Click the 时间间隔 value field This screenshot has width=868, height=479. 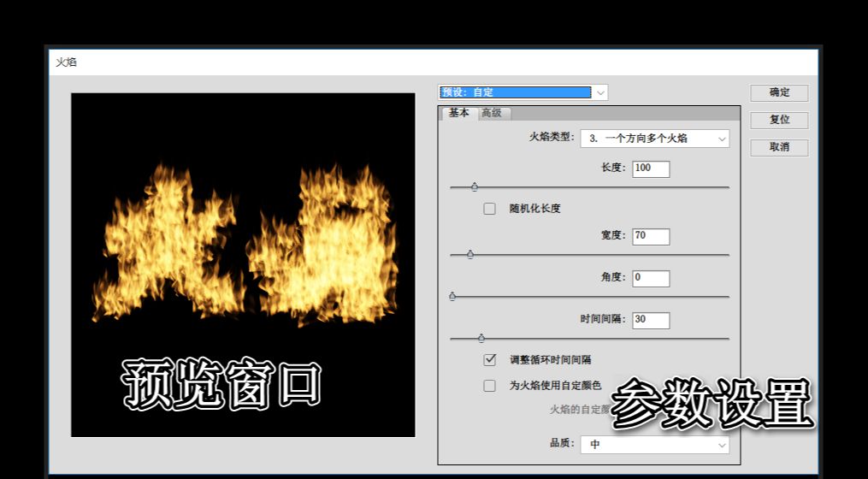(x=651, y=321)
